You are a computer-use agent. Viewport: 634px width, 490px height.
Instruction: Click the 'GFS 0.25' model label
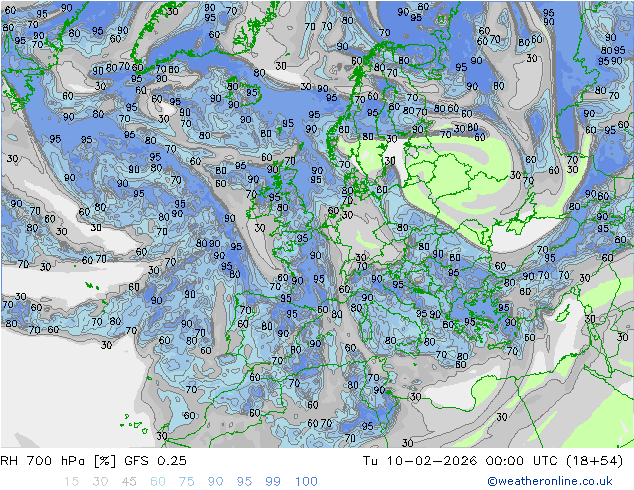[155, 460]
